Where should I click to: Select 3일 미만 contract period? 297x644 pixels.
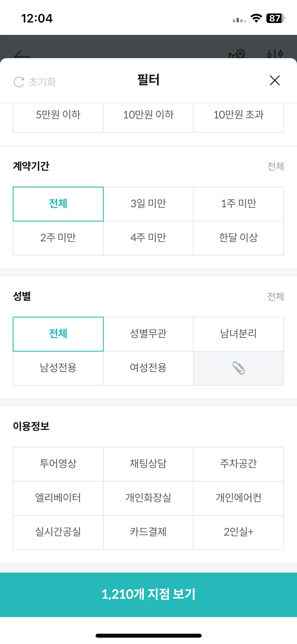coord(148,204)
